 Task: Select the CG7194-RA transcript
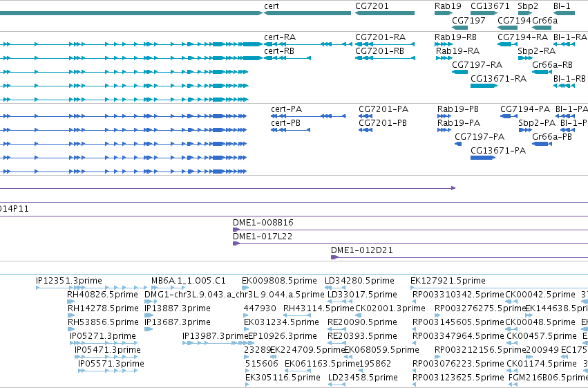pos(507,44)
